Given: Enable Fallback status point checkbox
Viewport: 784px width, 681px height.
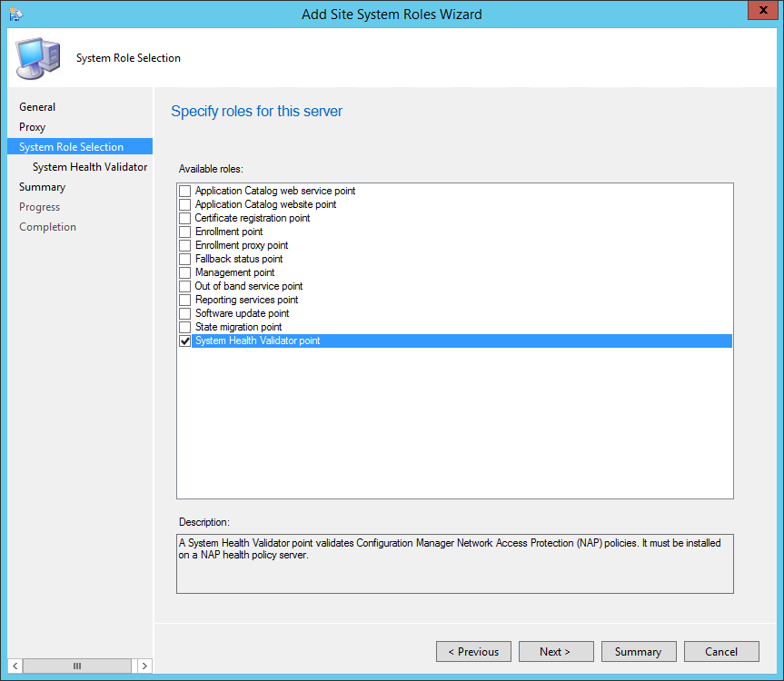Looking at the screenshot, I should coord(185,259).
